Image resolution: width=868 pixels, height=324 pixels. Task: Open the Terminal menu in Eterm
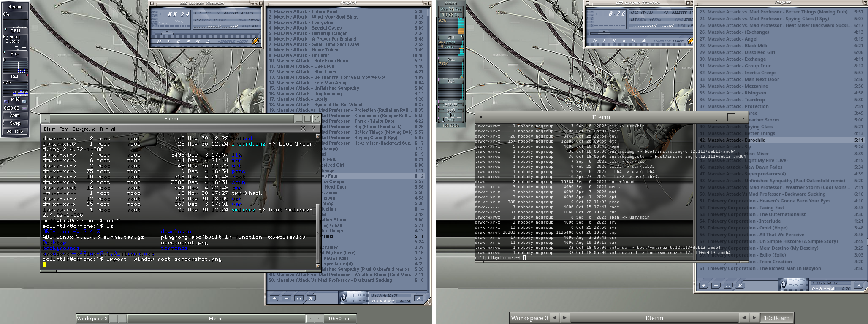pyautogui.click(x=107, y=129)
